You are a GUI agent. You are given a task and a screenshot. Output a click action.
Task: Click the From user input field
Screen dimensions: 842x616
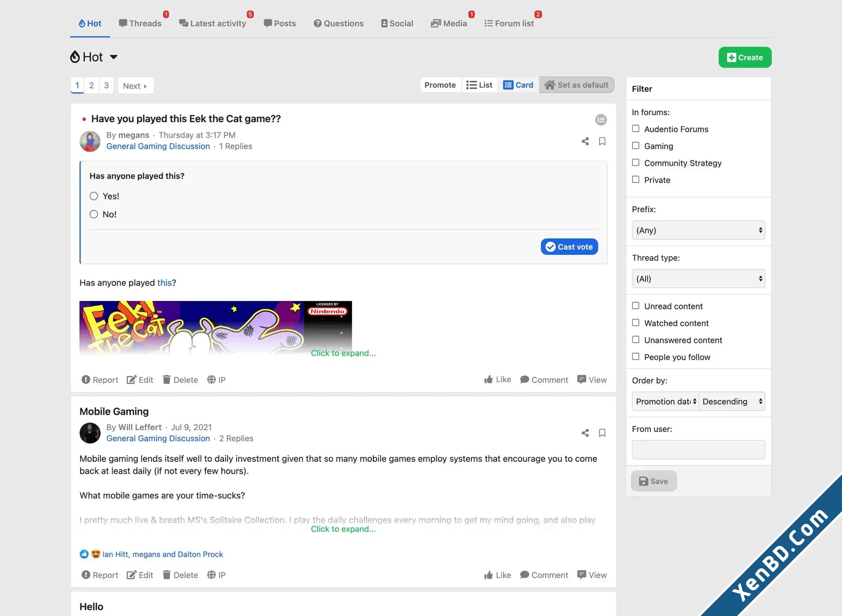point(698,450)
